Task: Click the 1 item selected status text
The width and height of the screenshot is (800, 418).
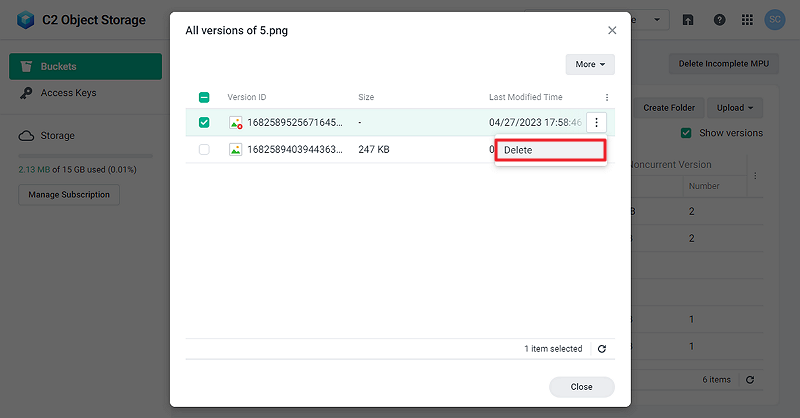Action: coord(553,349)
